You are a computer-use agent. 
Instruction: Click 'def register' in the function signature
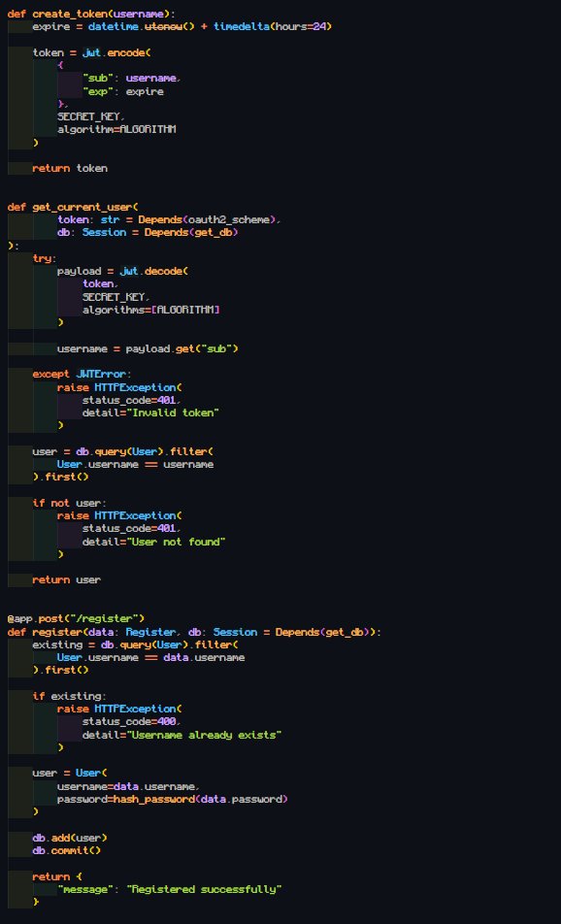tap(45, 632)
